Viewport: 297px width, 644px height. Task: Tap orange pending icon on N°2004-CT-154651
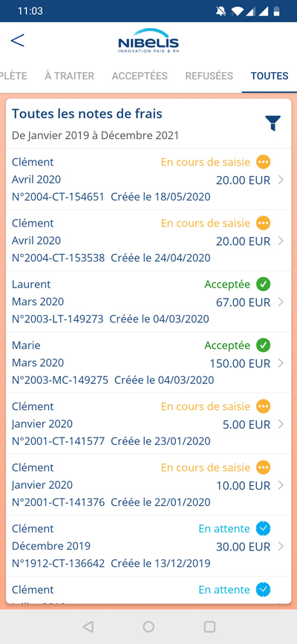point(264,162)
